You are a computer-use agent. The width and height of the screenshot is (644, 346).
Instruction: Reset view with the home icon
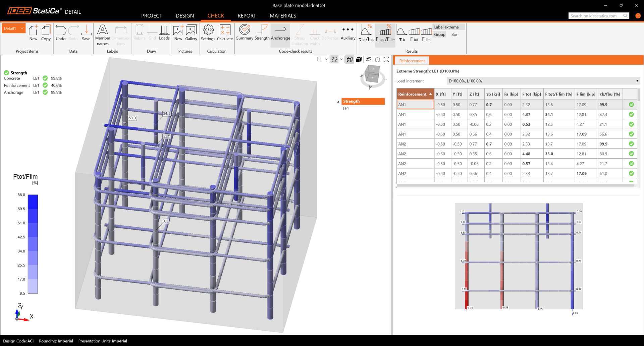pyautogui.click(x=377, y=59)
